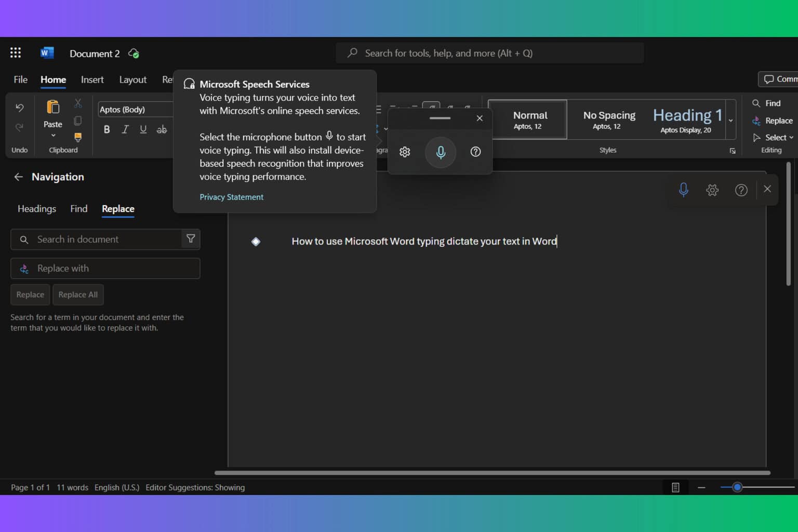Click the Cut scissors icon
Image resolution: width=798 pixels, height=532 pixels.
point(78,103)
